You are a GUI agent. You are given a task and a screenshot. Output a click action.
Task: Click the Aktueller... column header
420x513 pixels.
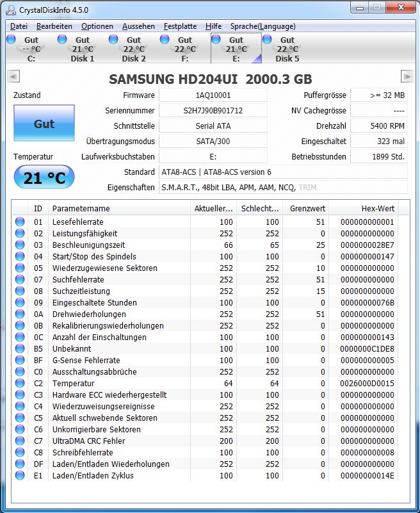click(x=213, y=208)
